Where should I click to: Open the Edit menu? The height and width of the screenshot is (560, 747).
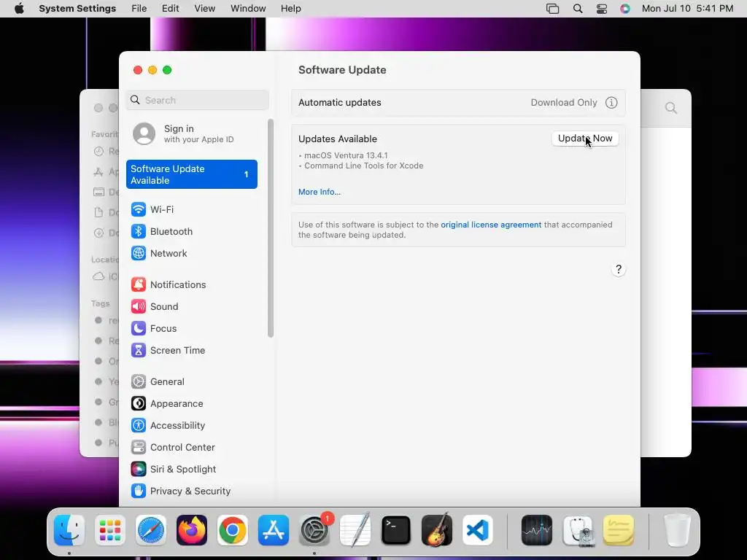pos(171,9)
